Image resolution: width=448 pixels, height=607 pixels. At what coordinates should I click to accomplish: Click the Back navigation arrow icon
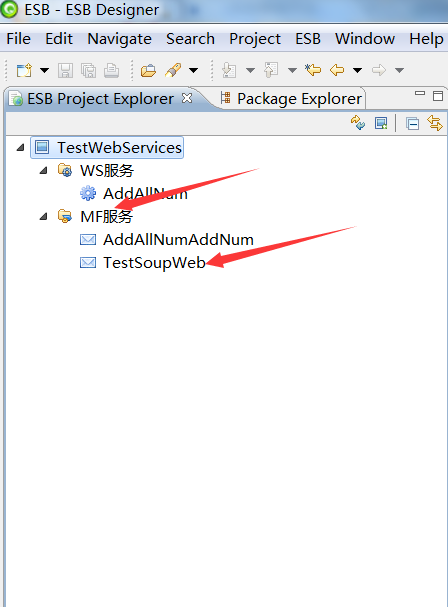pos(337,70)
